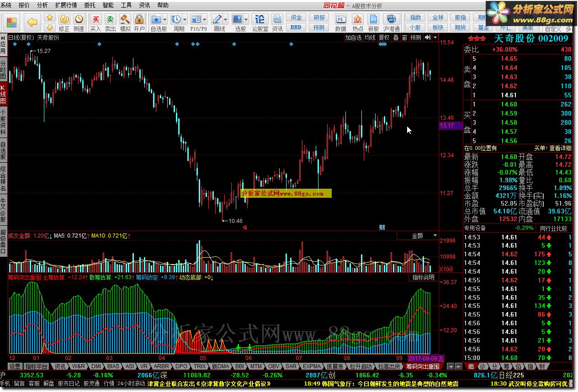Image resolution: width=578 pixels, height=392 pixels.
Task: Expand the F10/F9 dropdown arrow
Action: pyautogui.click(x=205, y=20)
